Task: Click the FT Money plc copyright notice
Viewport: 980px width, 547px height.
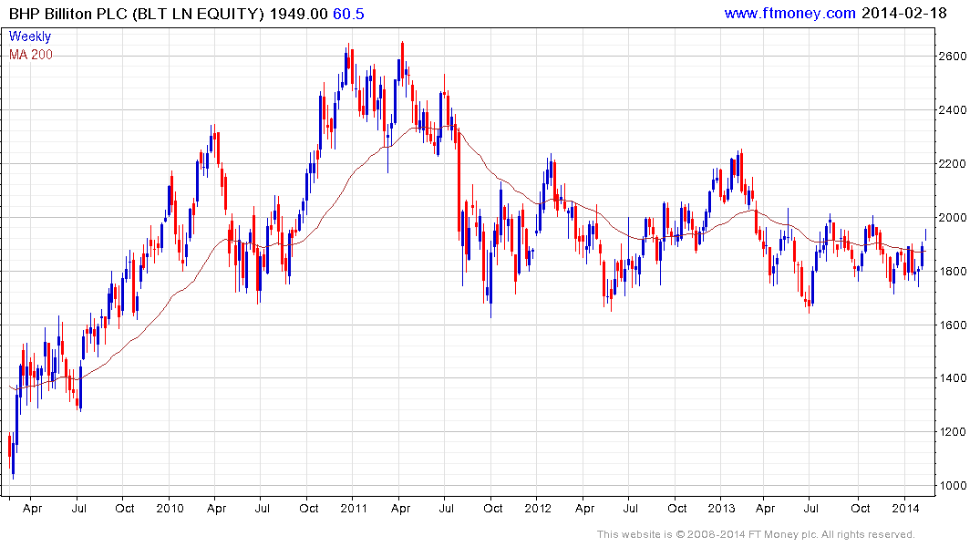Action: coord(756,534)
